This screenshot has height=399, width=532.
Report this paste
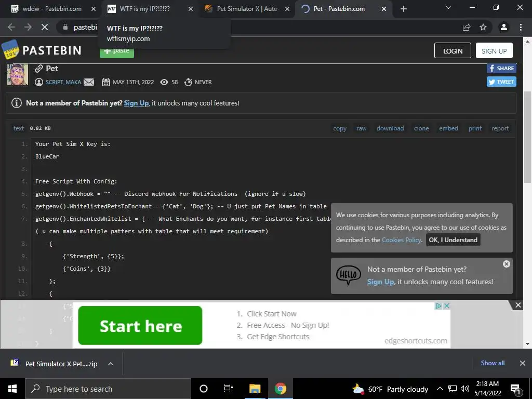pos(500,128)
